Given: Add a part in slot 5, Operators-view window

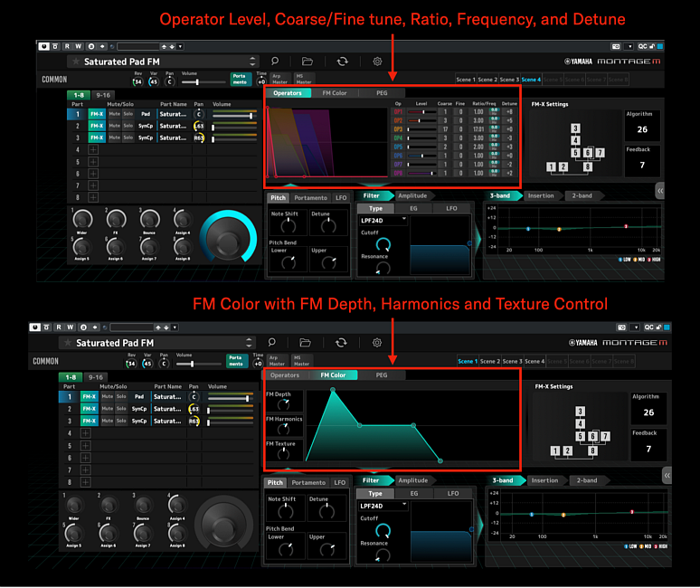Looking at the screenshot, I should pyautogui.click(x=93, y=162).
